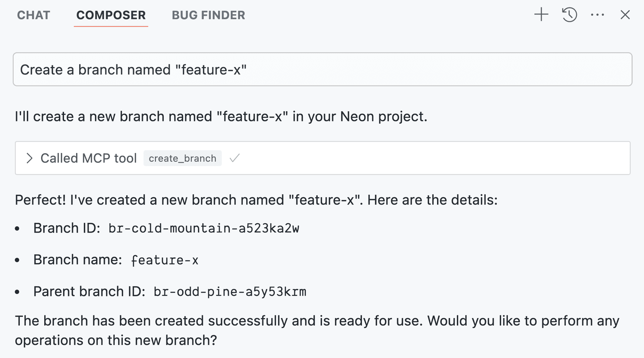The height and width of the screenshot is (358, 644).
Task: Open the more options ellipsis icon
Action: click(597, 15)
